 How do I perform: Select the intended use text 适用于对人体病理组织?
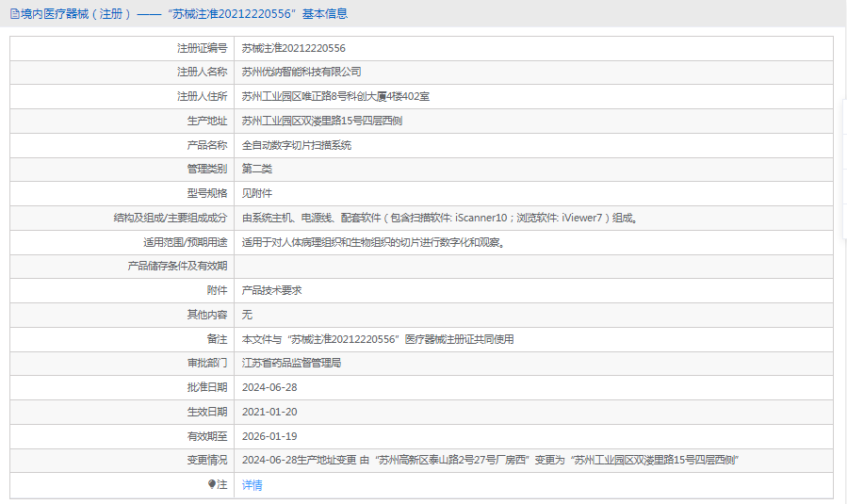[374, 242]
